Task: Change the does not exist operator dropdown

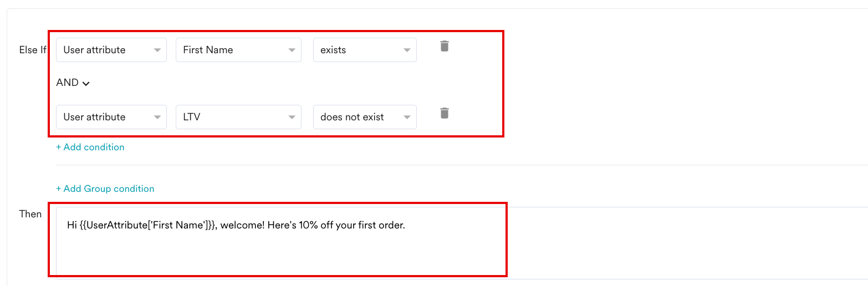Action: (364, 117)
